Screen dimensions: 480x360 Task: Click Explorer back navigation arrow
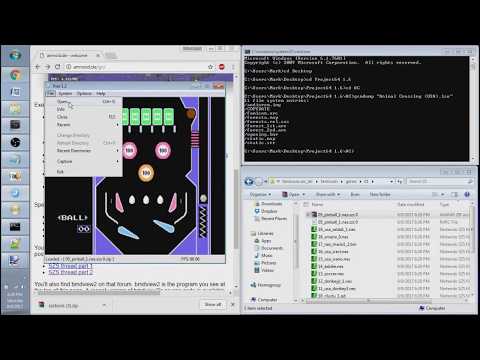coord(249,181)
